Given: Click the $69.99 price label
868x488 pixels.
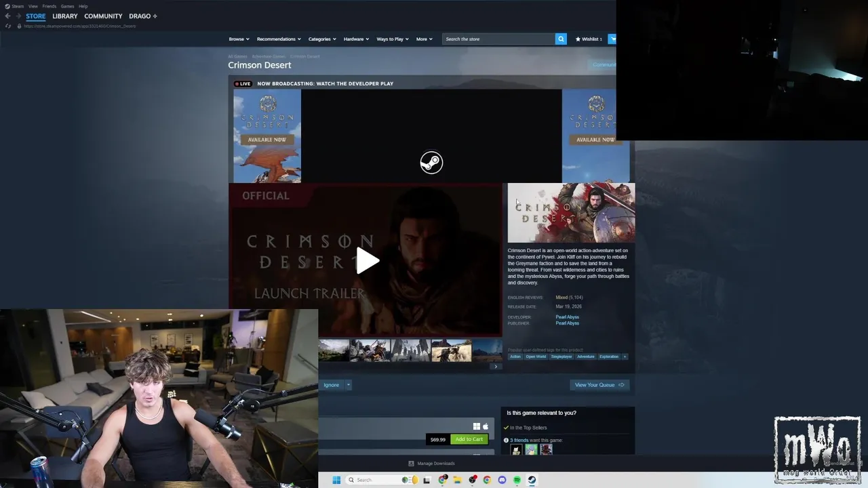Looking at the screenshot, I should coord(438,439).
